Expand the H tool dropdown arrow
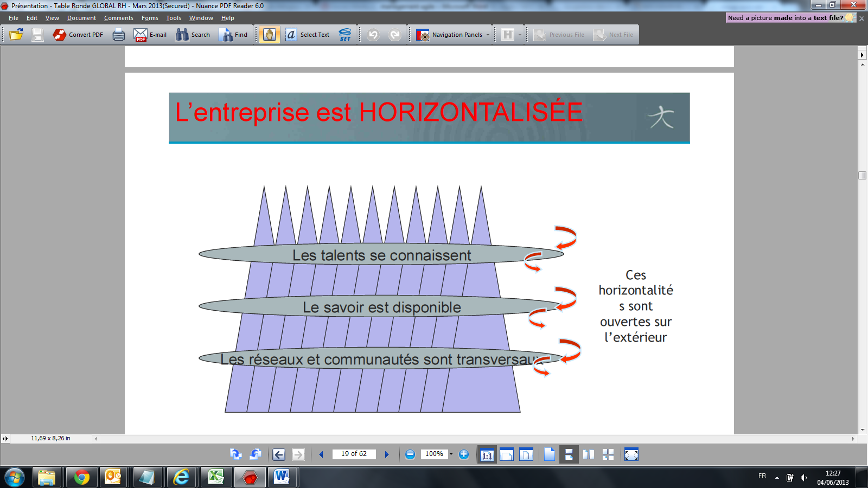 coord(520,35)
